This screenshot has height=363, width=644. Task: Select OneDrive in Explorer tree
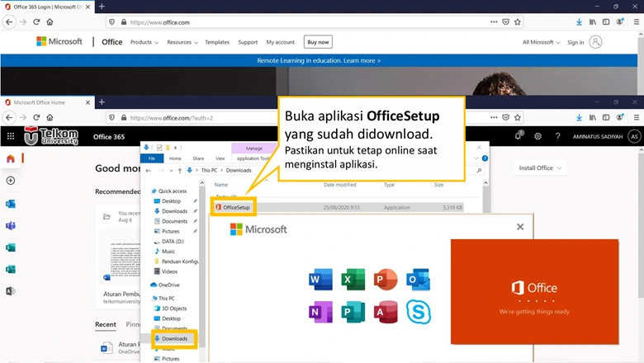168,285
